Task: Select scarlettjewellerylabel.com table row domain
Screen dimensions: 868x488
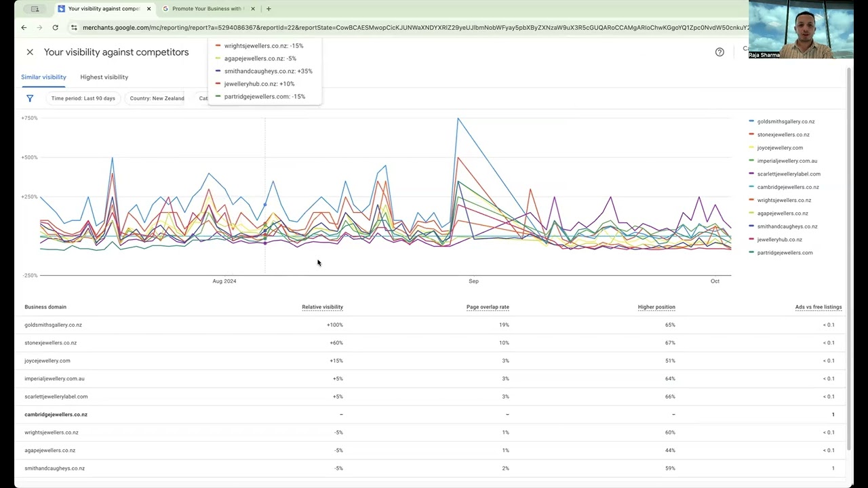Action: [x=56, y=396]
